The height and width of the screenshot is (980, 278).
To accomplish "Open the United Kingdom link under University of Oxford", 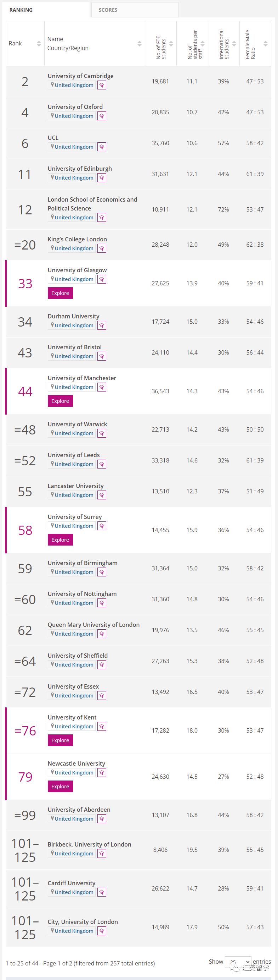I will point(72,116).
